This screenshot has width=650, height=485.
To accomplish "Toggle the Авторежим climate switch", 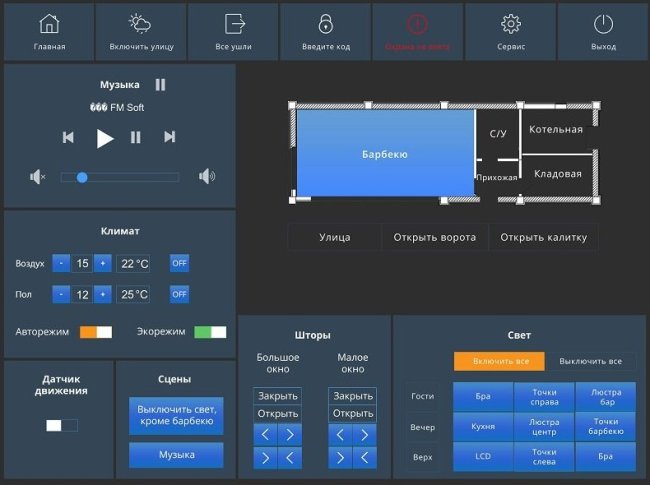I will [x=96, y=332].
